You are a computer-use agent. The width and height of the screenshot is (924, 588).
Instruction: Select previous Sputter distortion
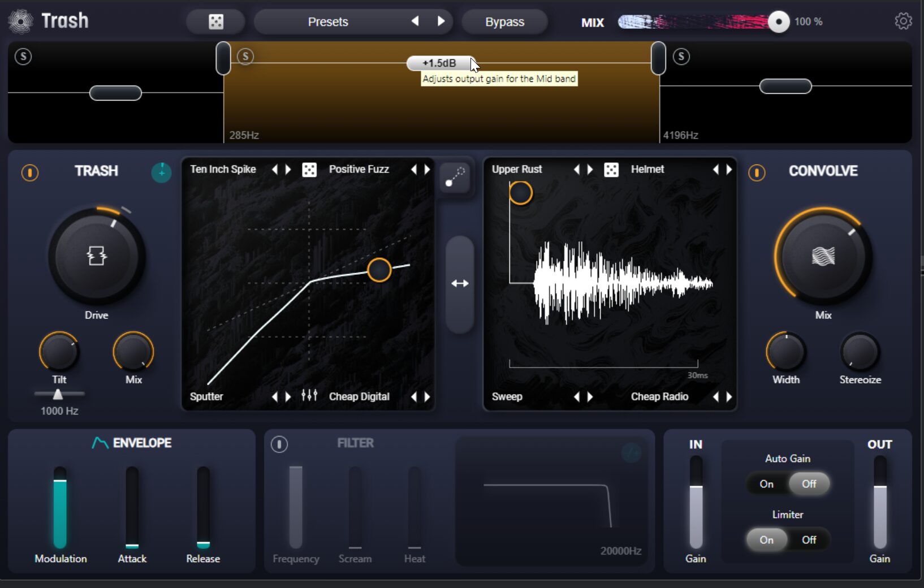point(275,396)
